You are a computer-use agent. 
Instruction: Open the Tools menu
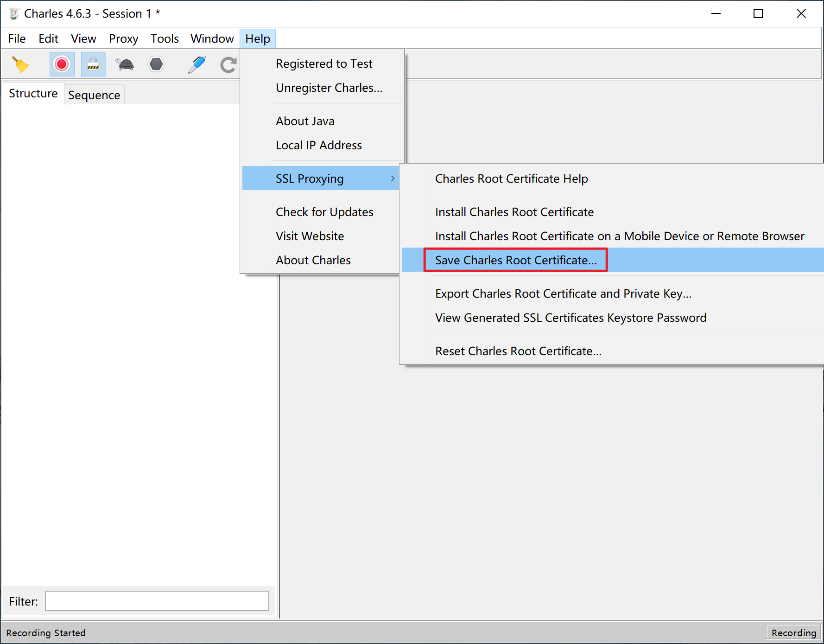[x=165, y=38]
